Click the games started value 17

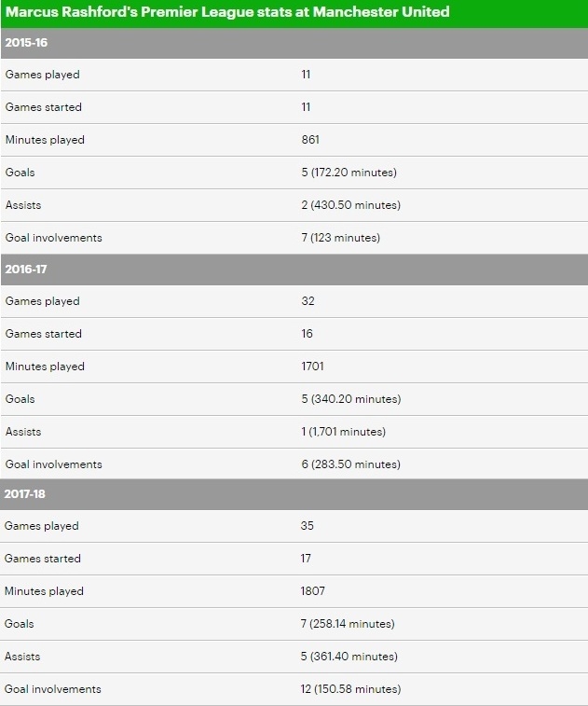click(307, 559)
